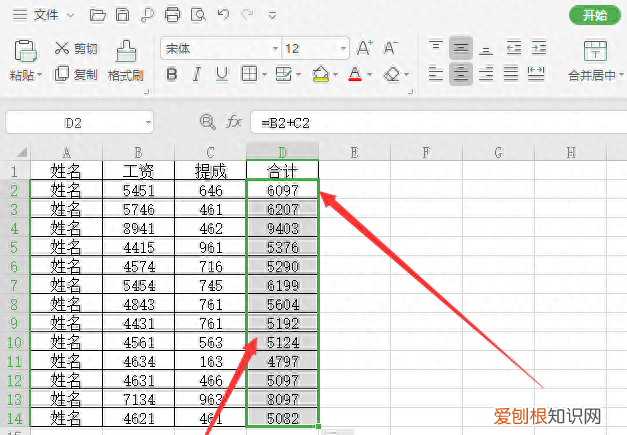627x435 pixels.
Task: Click the select-all corner triangle
Action: 21,152
